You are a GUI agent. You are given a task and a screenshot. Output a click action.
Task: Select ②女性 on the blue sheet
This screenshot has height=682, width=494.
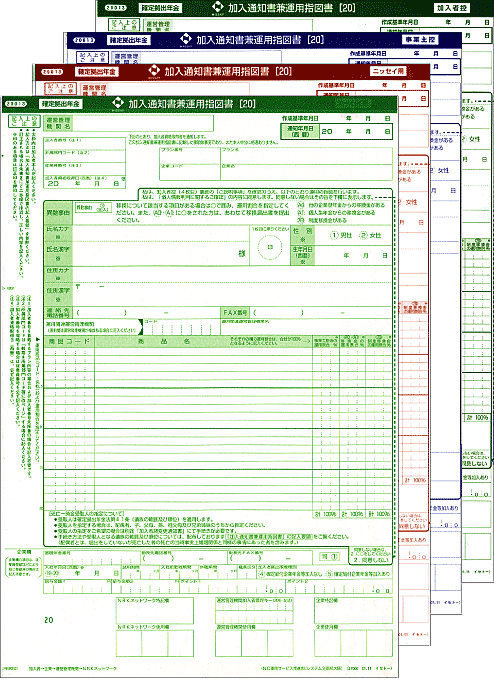439,170
